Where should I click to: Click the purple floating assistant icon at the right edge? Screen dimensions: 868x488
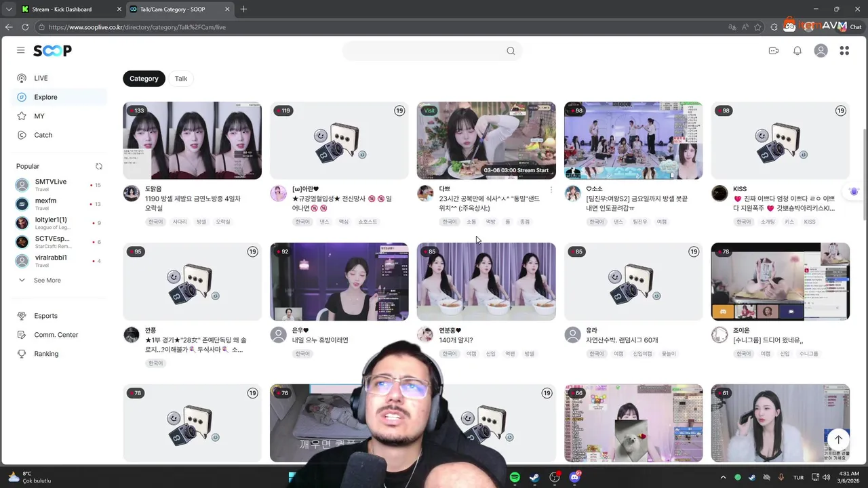click(x=854, y=192)
